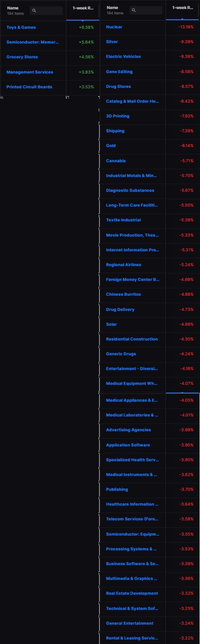
Task: Select Printed Circuit Boards industry
Action: tap(29, 87)
